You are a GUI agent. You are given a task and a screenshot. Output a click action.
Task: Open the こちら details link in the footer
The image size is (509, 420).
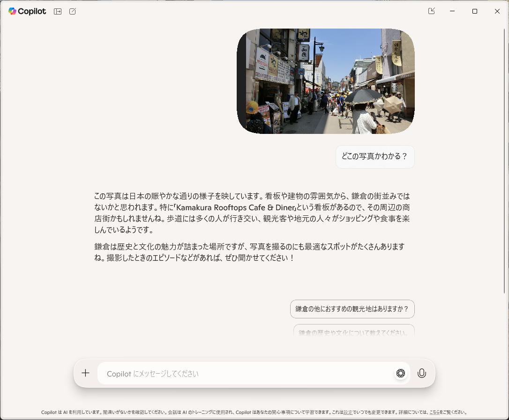434,413
